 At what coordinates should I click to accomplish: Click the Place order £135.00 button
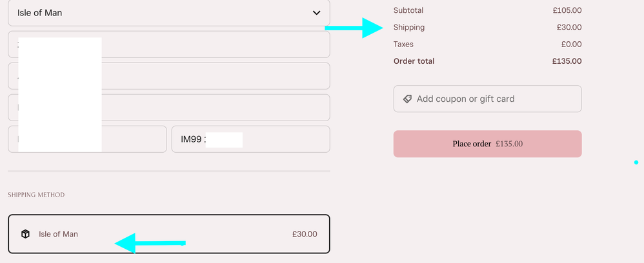point(488,144)
